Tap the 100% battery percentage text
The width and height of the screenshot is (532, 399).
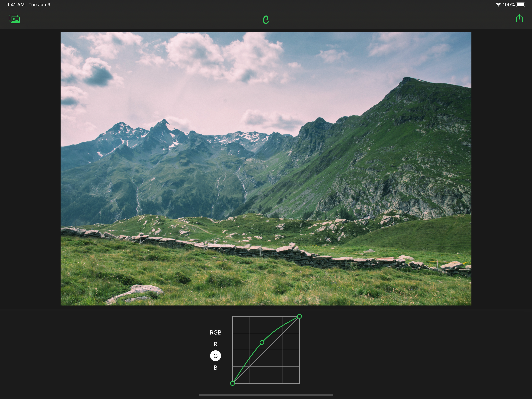click(x=509, y=4)
